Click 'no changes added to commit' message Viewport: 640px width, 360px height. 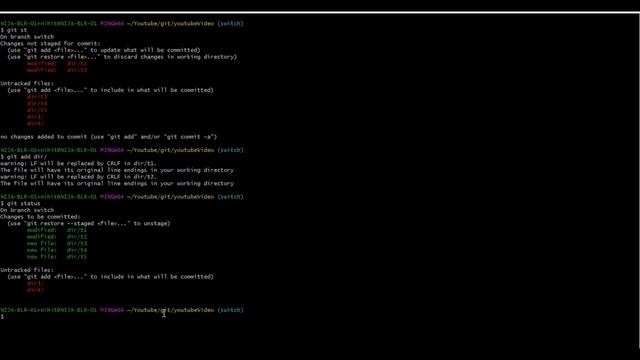(109, 137)
